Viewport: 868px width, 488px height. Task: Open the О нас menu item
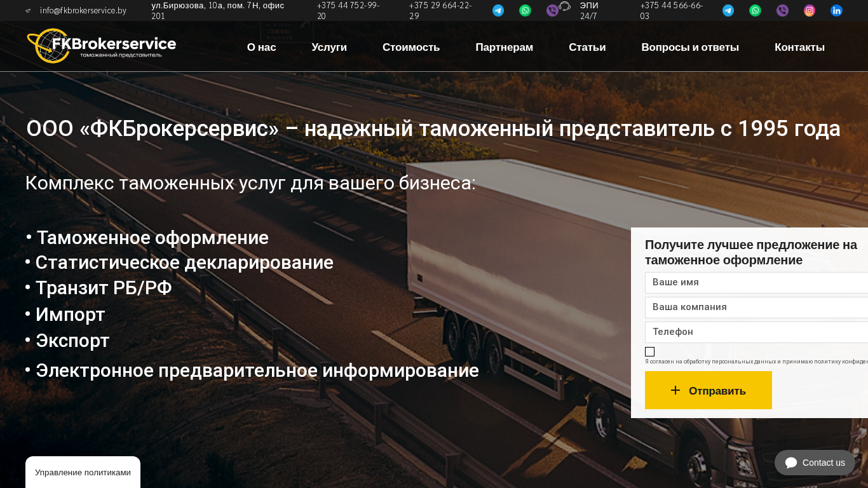coord(261,47)
